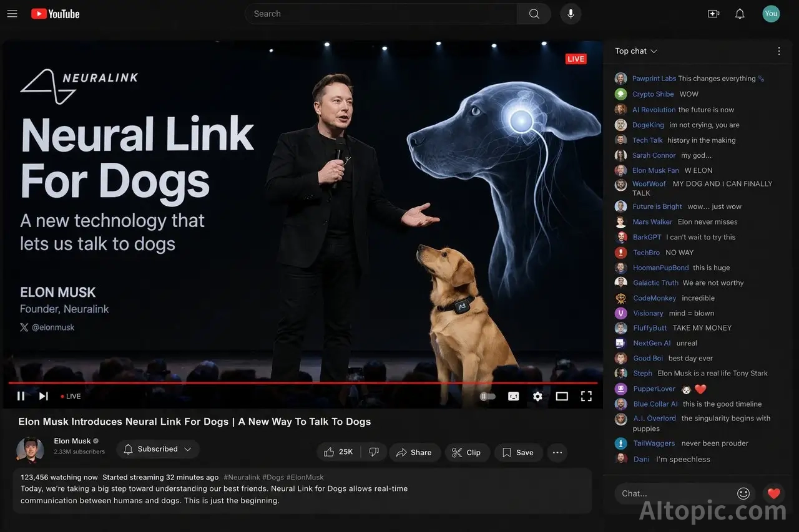799x532 pixels.
Task: Dislike the video
Action: click(374, 452)
